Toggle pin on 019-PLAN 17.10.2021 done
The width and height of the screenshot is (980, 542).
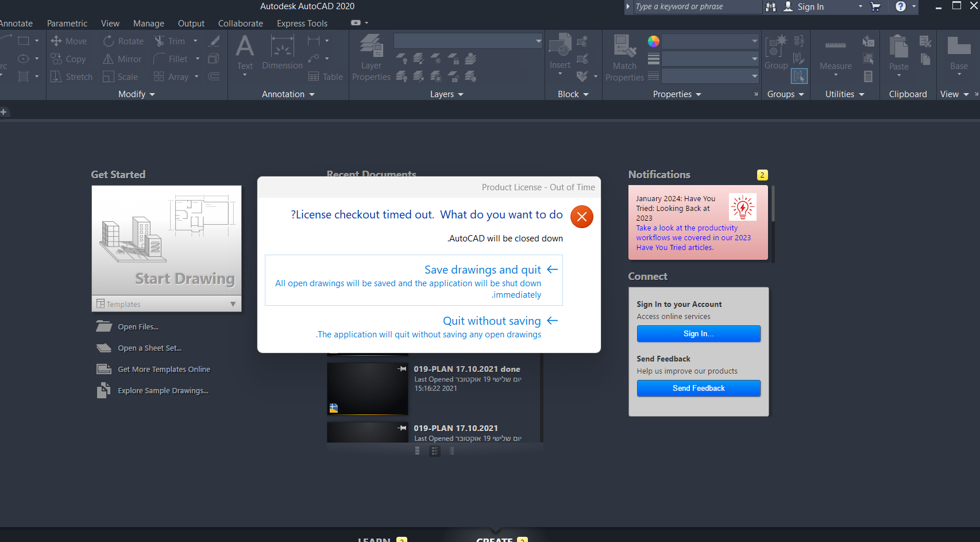[x=402, y=369]
